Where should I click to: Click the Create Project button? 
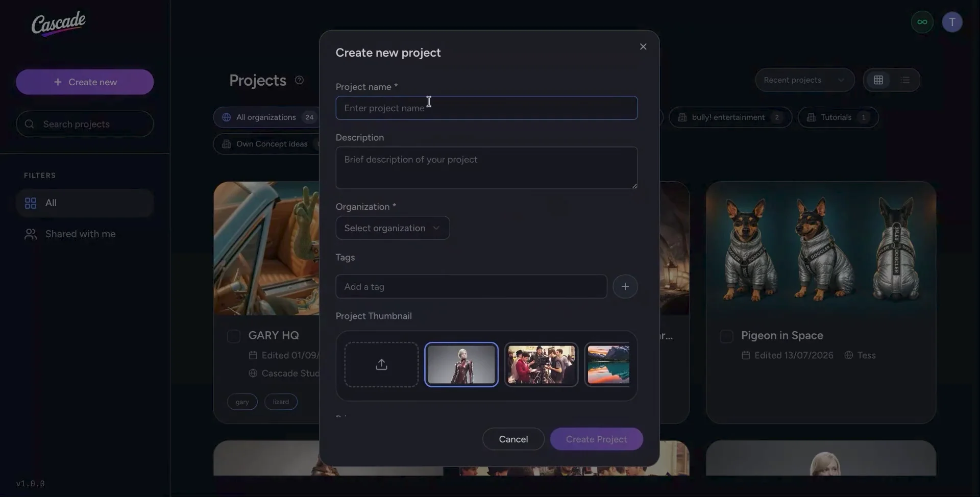596,439
